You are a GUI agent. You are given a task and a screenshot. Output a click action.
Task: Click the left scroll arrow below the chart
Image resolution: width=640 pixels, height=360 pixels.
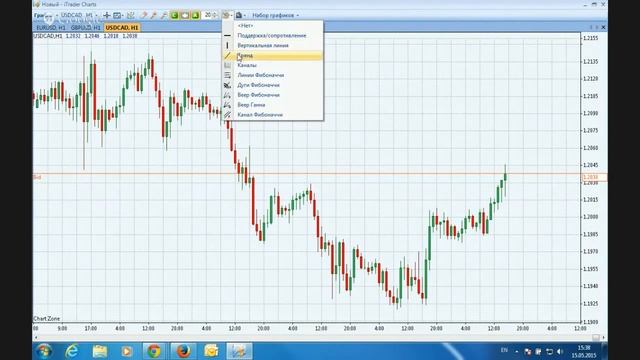(36, 338)
